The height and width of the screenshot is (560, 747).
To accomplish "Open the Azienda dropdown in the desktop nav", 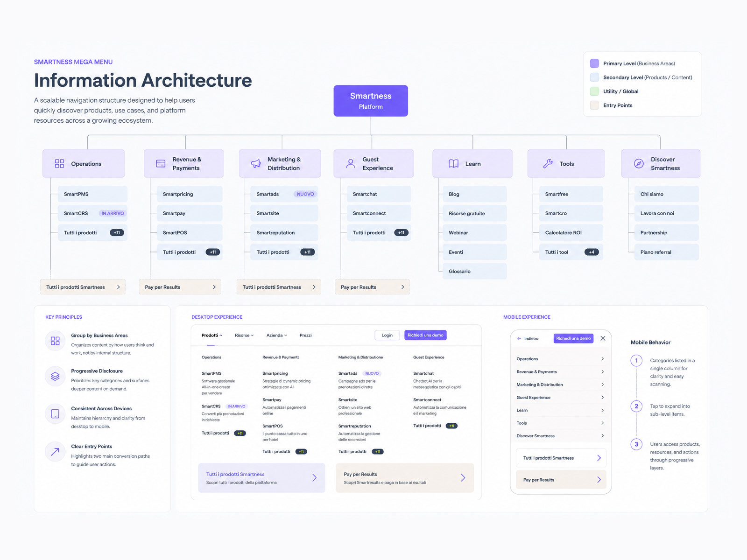I will tap(277, 336).
